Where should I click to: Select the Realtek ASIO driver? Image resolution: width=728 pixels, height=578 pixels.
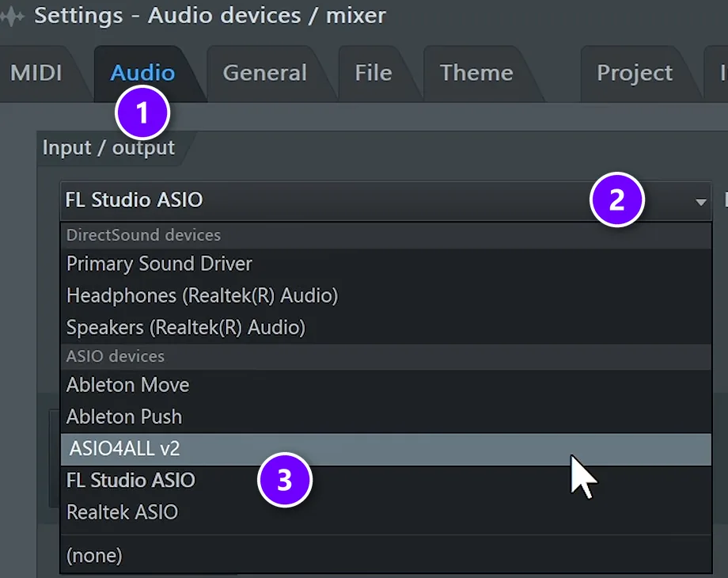[386, 512]
